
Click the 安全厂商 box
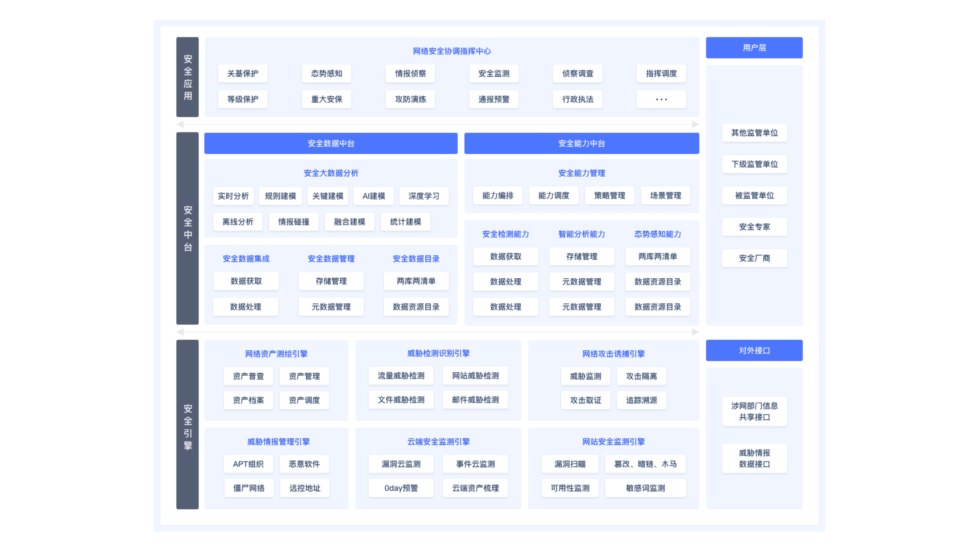click(754, 258)
